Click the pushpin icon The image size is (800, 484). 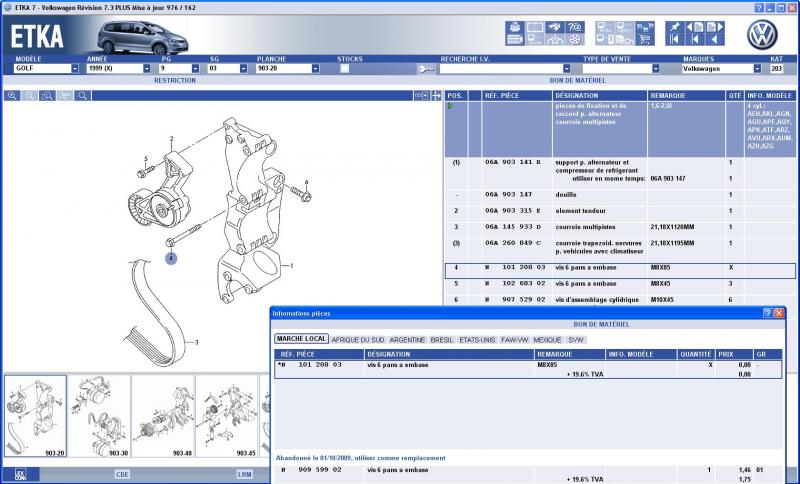click(x=675, y=28)
